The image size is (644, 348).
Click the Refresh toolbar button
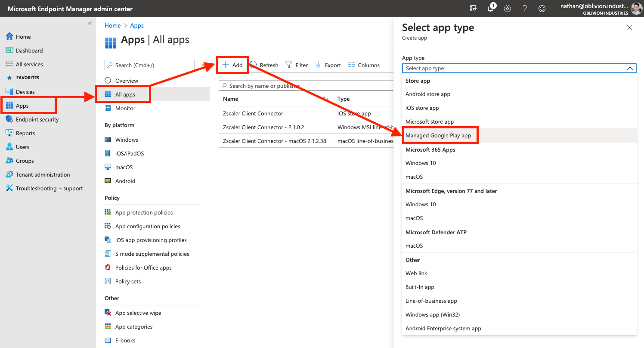264,65
